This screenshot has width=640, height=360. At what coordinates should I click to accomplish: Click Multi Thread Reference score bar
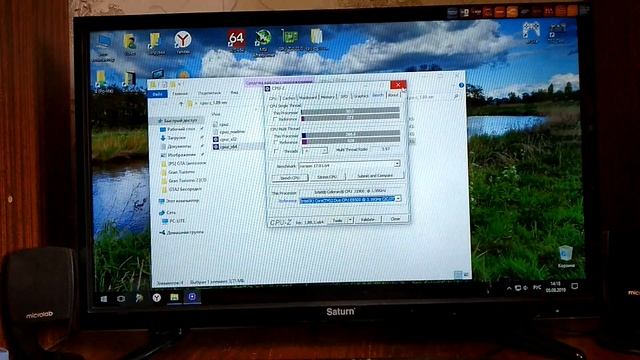[351, 141]
